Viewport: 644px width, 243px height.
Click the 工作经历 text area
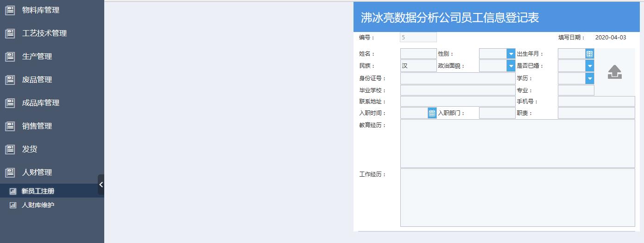click(518, 198)
